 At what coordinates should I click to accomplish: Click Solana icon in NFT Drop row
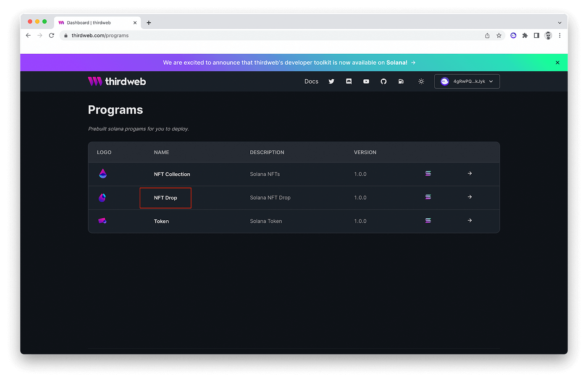pos(428,197)
